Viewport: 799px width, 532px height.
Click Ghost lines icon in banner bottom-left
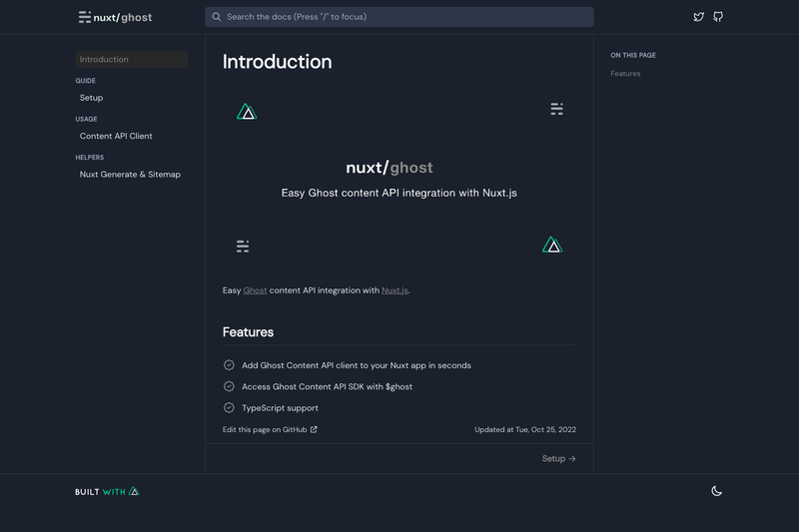point(243,247)
